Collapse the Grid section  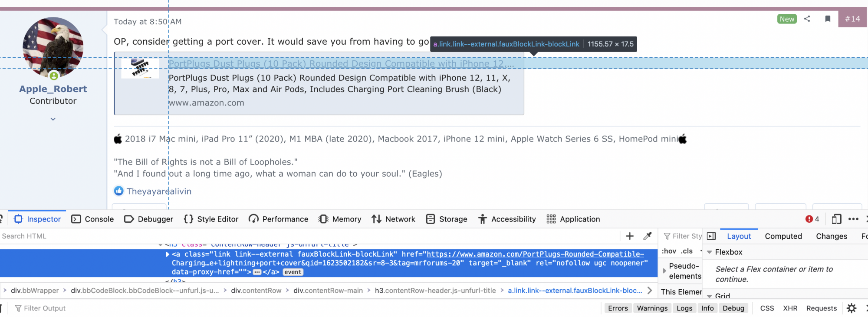(709, 296)
